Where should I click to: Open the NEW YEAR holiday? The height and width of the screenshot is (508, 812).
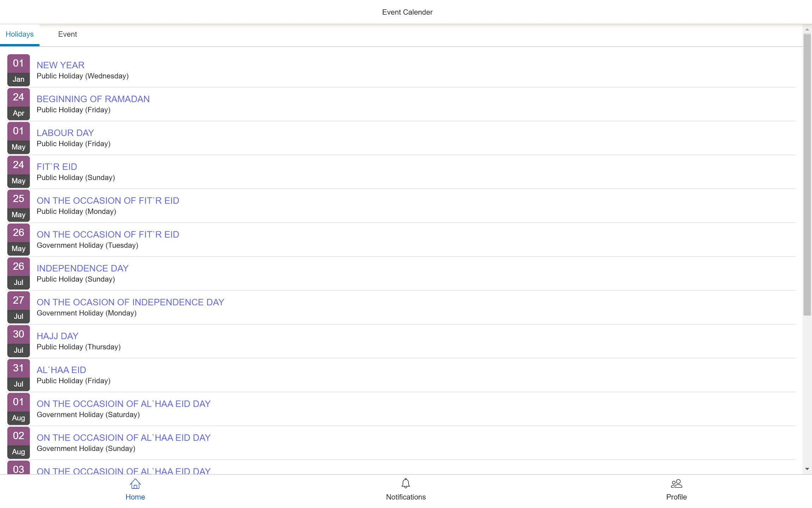(61, 65)
